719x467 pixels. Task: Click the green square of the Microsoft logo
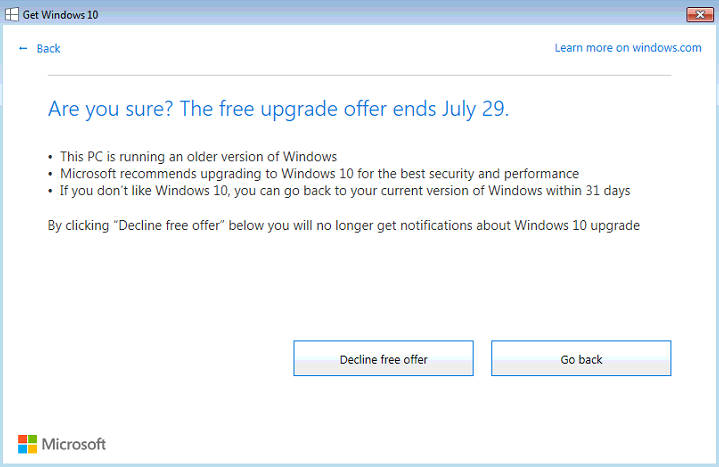point(33,439)
